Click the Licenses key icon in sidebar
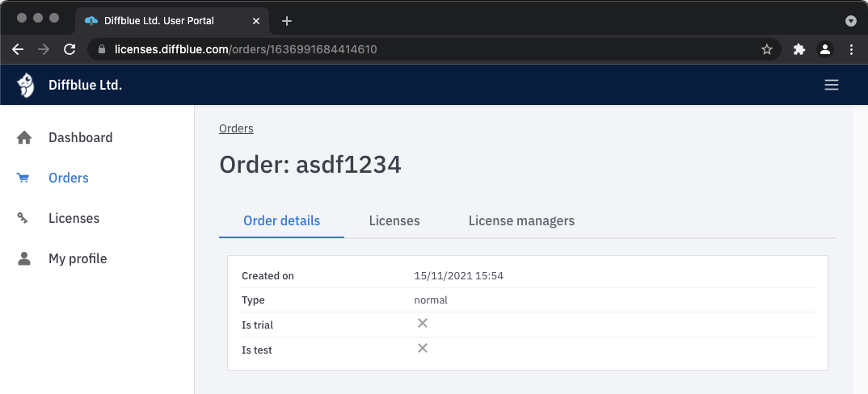Image resolution: width=868 pixels, height=394 pixels. 23,218
